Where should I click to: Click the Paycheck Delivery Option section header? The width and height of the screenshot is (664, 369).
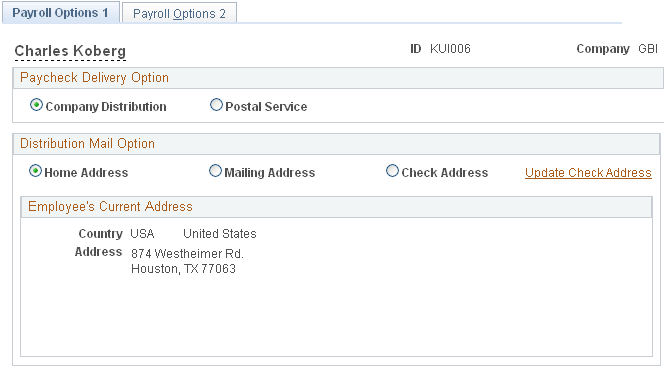(x=94, y=78)
